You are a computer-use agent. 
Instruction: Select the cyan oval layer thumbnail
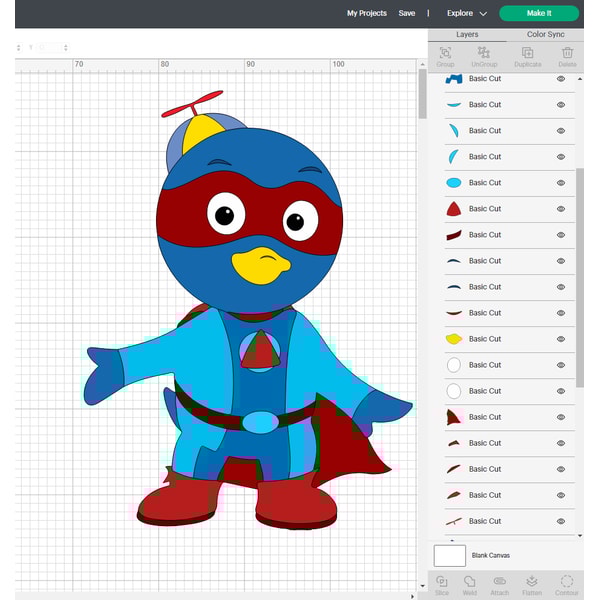[x=454, y=183]
